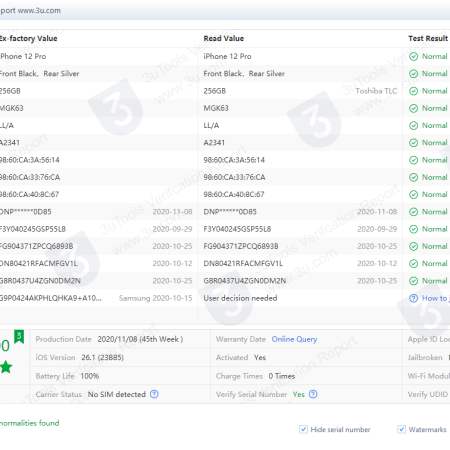Click the Samsung 2020-10-15 screen info
450x450 pixels.
[x=156, y=298]
